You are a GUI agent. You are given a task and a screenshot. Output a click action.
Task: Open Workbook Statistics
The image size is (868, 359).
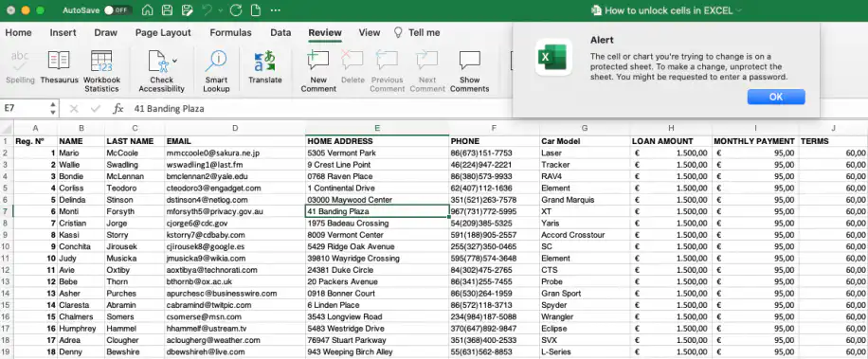pos(101,71)
